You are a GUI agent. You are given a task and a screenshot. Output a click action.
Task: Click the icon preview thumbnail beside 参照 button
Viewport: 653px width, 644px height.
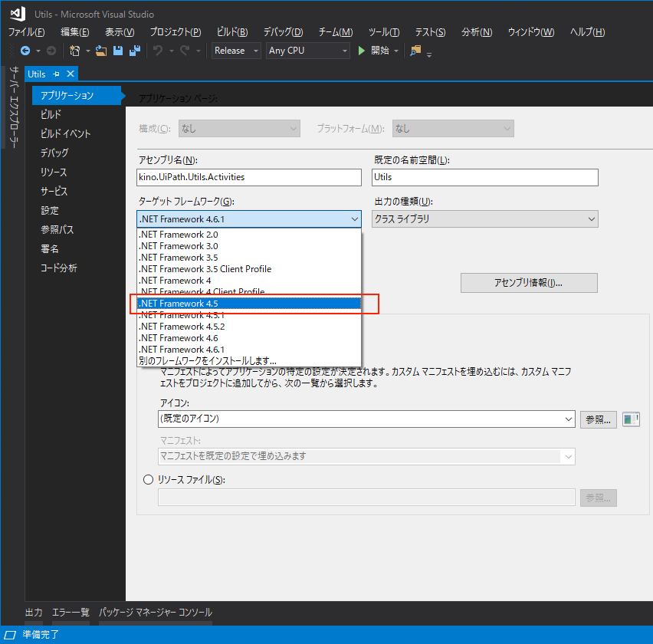click(x=630, y=419)
